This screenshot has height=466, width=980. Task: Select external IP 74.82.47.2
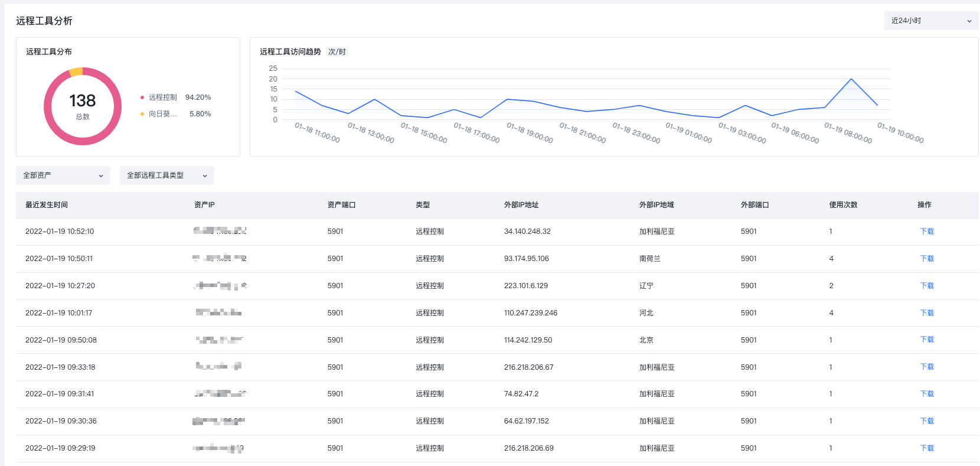(x=521, y=394)
